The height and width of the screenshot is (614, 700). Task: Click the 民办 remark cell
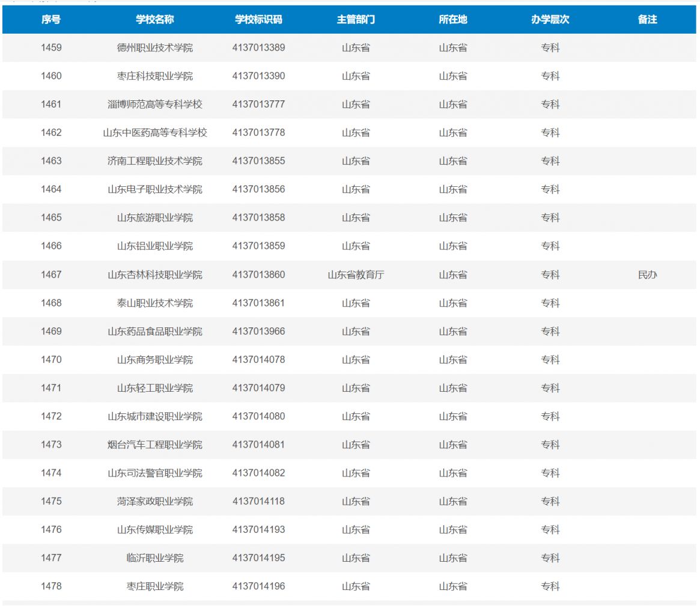647,275
